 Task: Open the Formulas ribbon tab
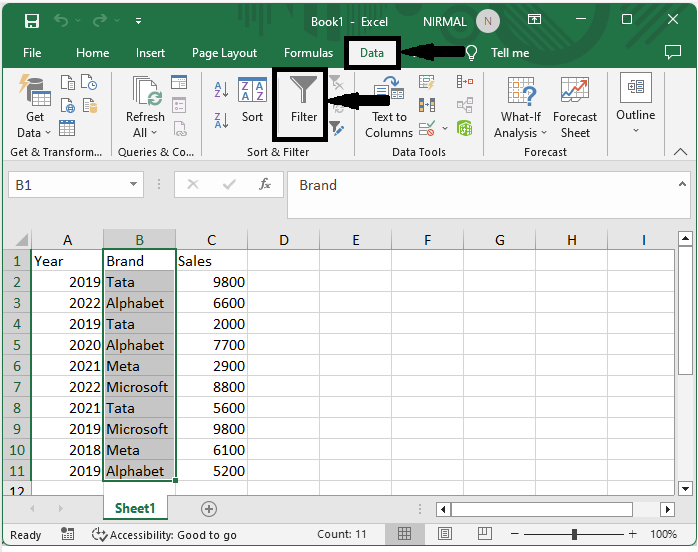coord(308,53)
